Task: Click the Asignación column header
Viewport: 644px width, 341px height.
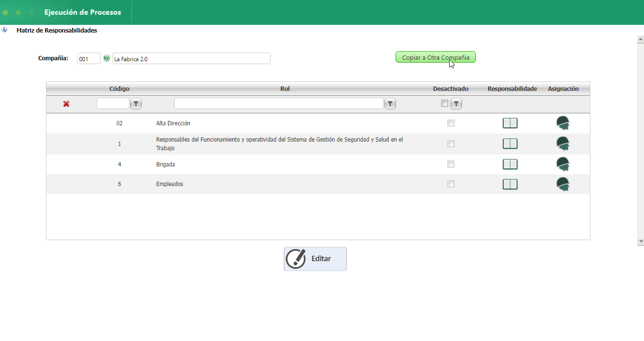Action: click(563, 89)
